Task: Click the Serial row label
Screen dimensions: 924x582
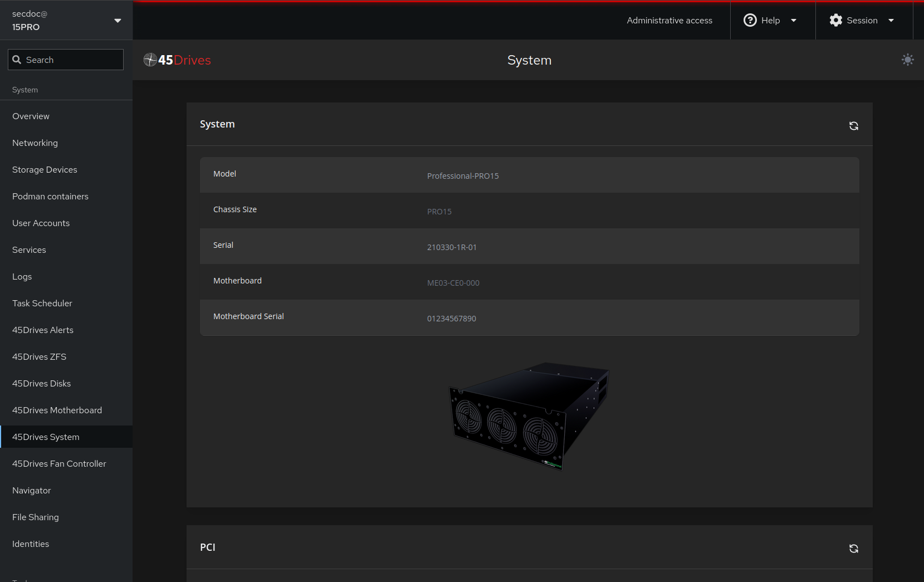Action: 223,245
